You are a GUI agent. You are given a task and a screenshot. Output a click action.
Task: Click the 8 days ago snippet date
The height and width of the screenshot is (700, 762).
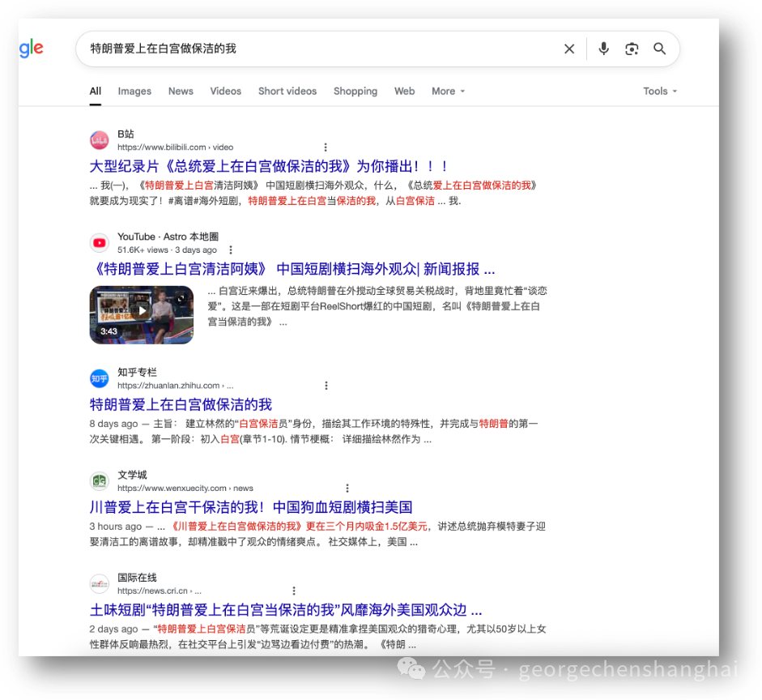click(113, 424)
